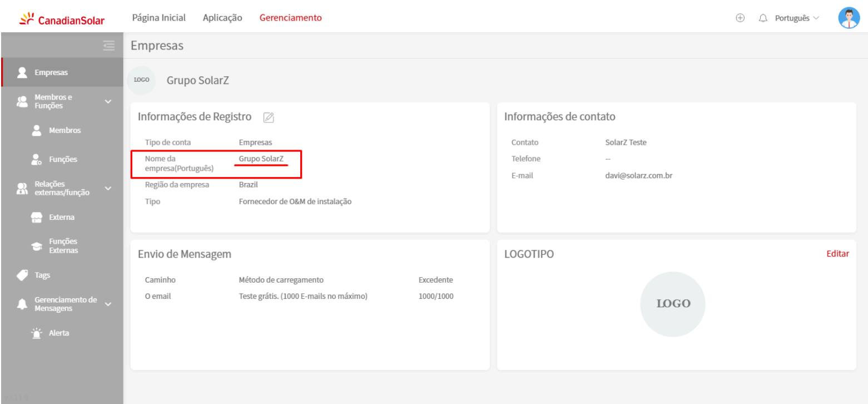Go to Página Inicial tab

pos(158,18)
